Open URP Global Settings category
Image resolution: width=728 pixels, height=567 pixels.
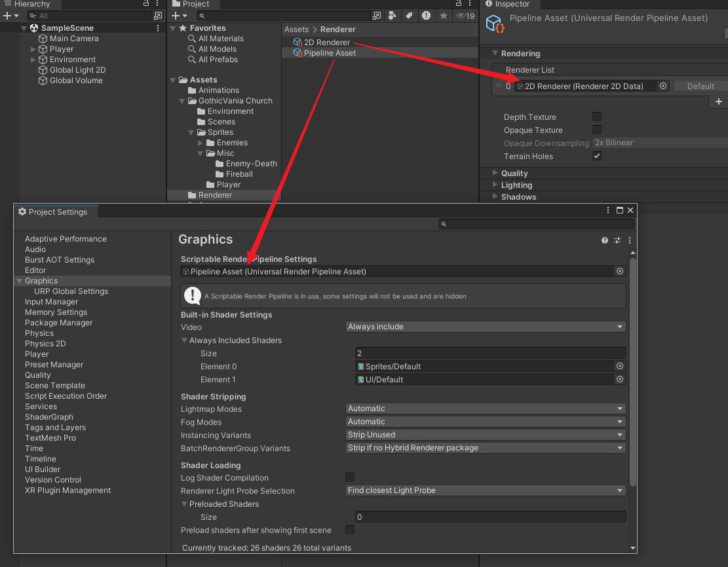71,291
